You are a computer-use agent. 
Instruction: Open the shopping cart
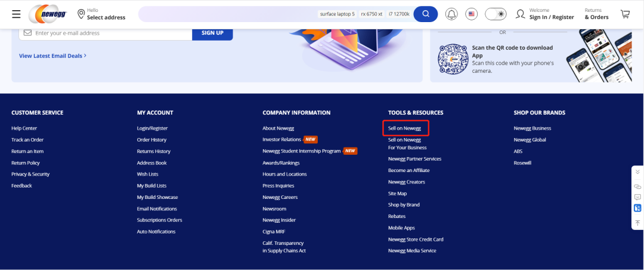pyautogui.click(x=625, y=14)
